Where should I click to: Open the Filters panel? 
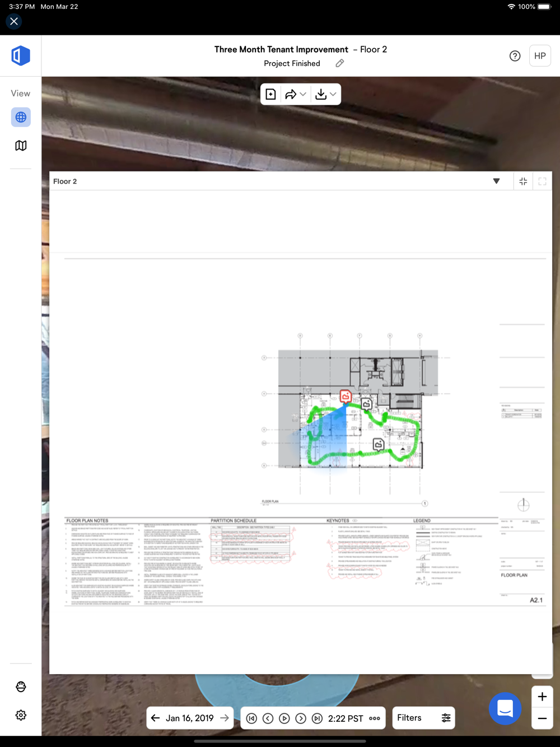tap(424, 718)
